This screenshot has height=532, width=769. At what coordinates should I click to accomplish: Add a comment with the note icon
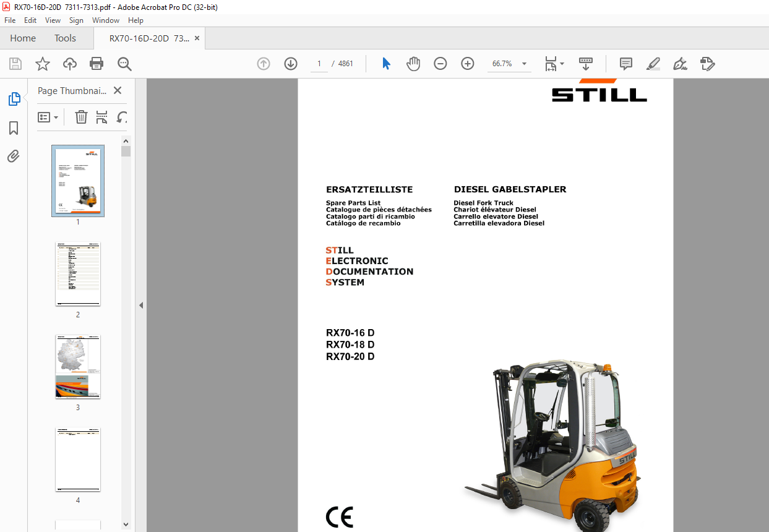click(625, 64)
